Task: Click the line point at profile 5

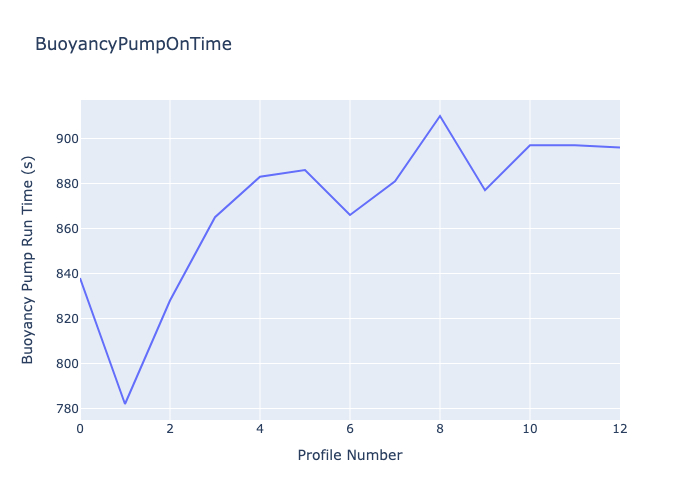Action: (x=305, y=170)
